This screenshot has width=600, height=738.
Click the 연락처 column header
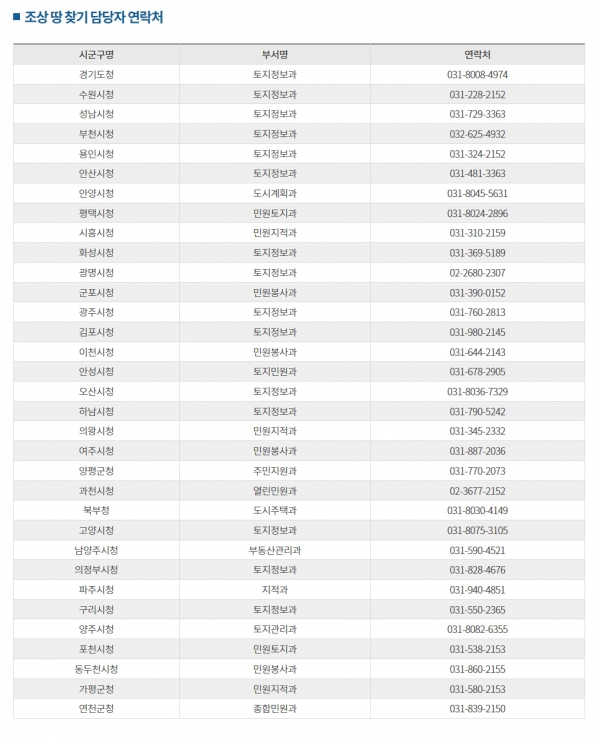[477, 55]
